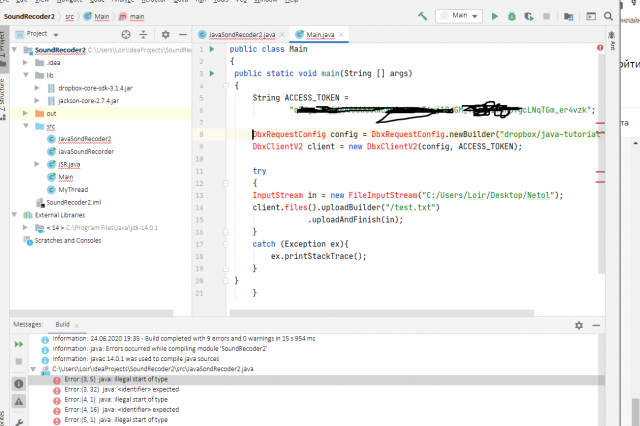Image resolution: width=640 pixels, height=426 pixels.
Task: Click the src breadcrumb in navigation bar
Action: [x=70, y=17]
